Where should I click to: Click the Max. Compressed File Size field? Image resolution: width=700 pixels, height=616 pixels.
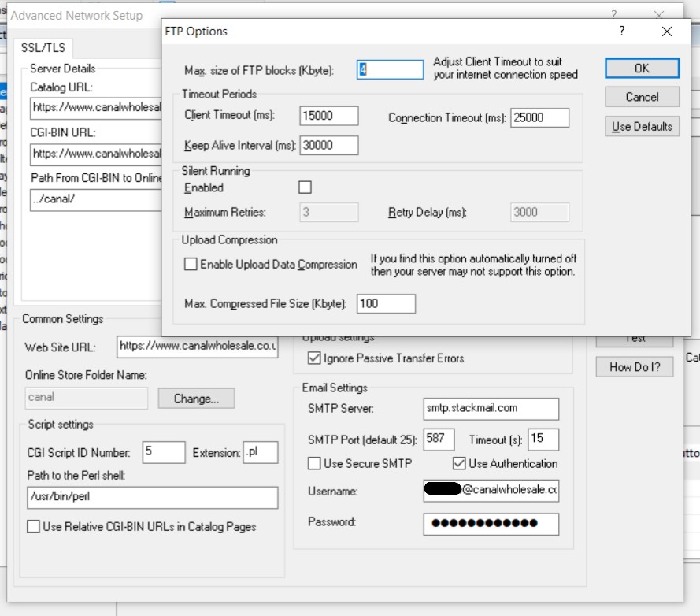(386, 303)
